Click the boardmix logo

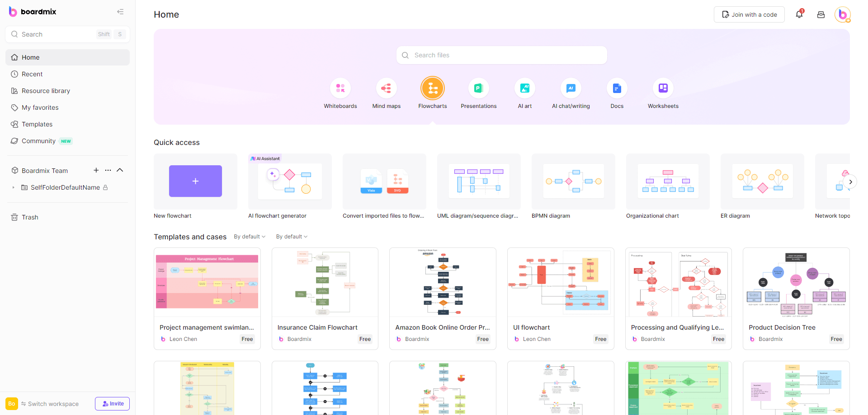[x=33, y=12]
